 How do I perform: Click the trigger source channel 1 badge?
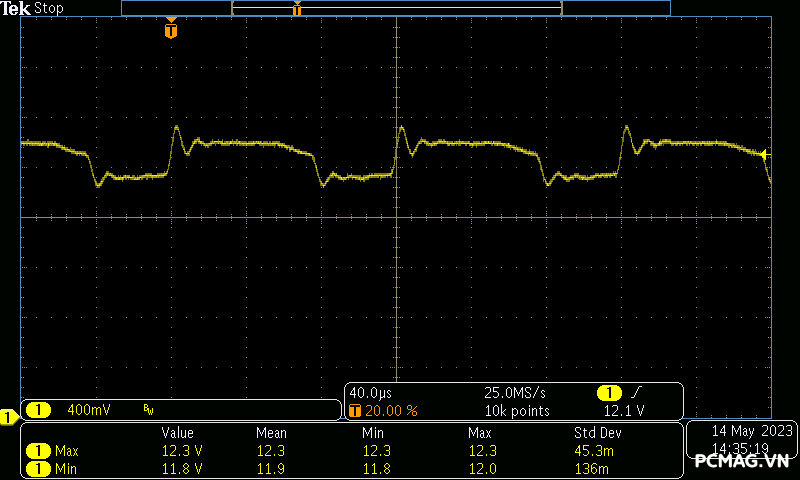click(608, 393)
